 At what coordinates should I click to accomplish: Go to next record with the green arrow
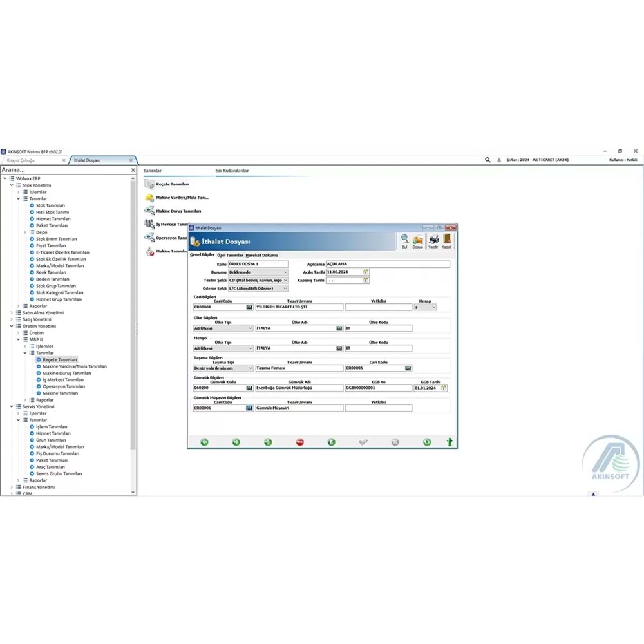tap(236, 442)
